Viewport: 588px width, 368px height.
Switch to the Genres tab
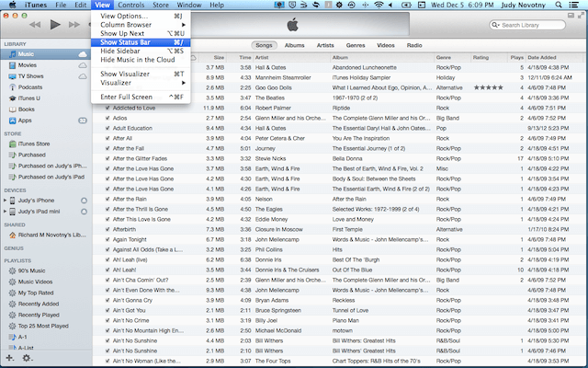[x=356, y=45]
